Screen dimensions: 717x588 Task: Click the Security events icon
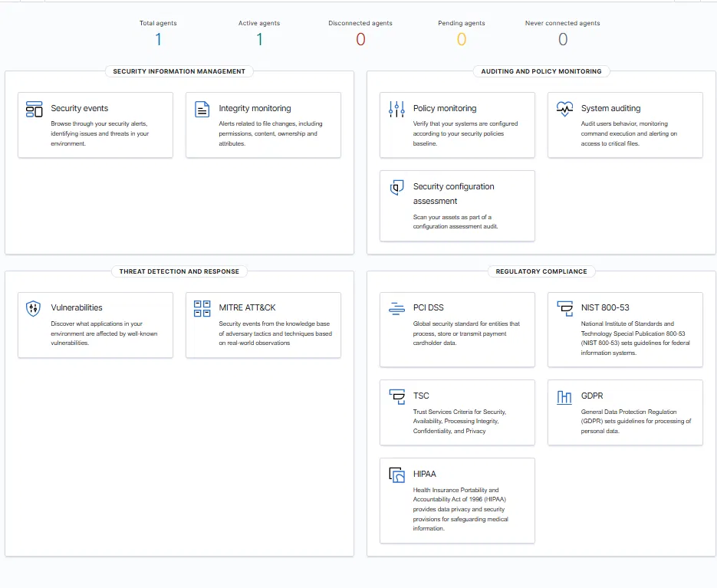[x=35, y=110]
